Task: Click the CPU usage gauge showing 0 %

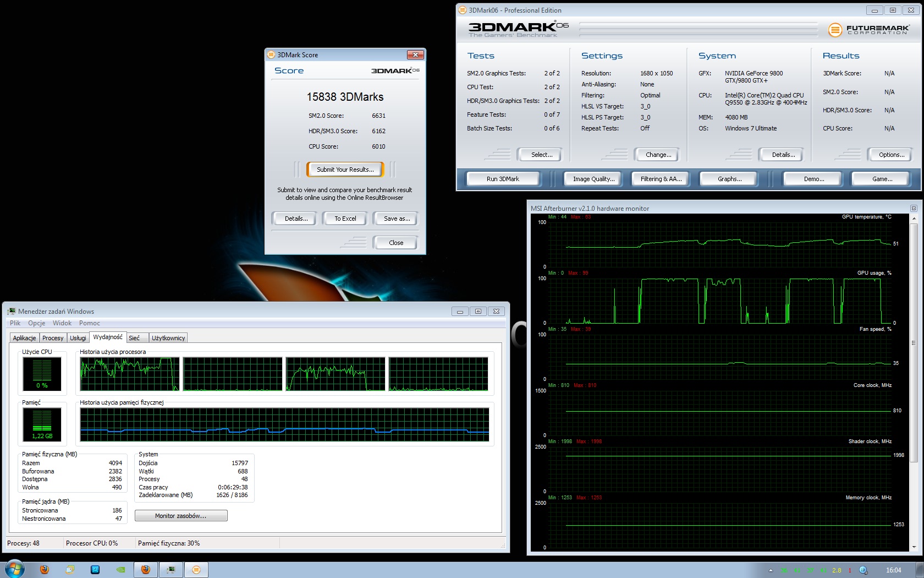Action: 42,374
